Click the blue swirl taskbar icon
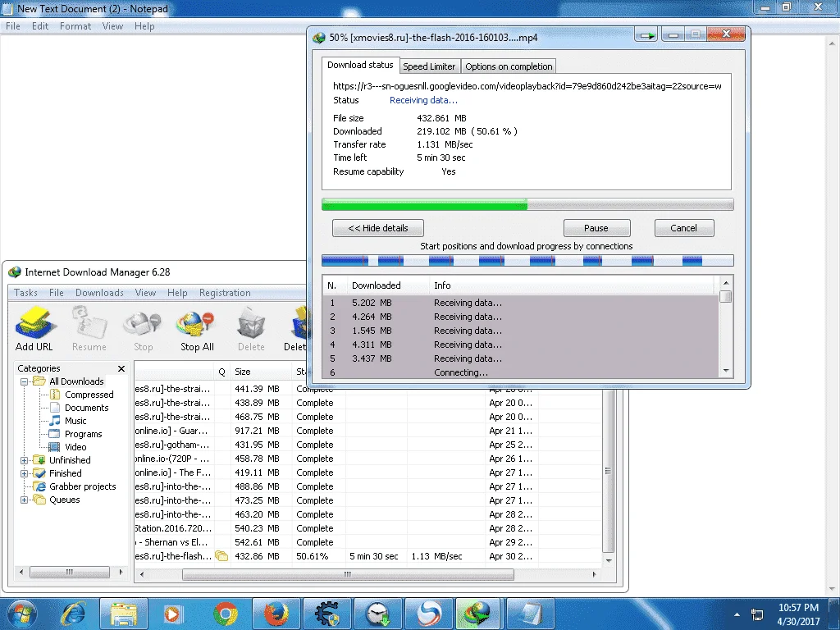Screen dimensions: 840x630 click(x=428, y=614)
